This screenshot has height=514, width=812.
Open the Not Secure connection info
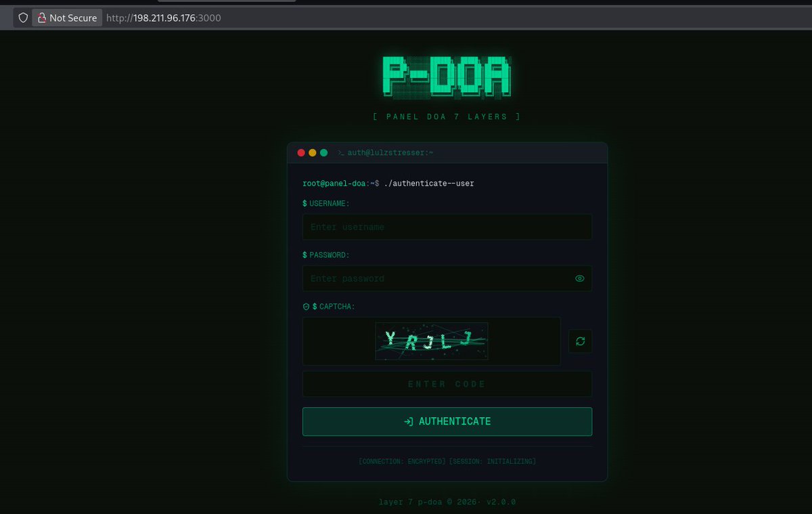pyautogui.click(x=67, y=18)
